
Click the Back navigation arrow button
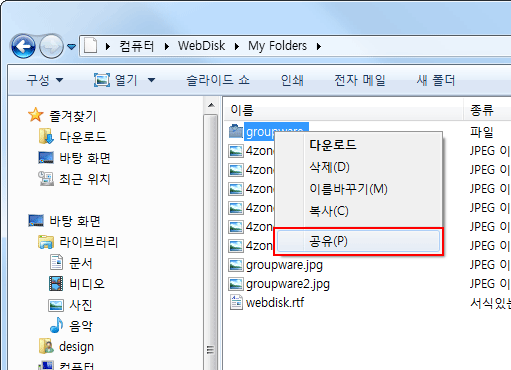pos(23,46)
